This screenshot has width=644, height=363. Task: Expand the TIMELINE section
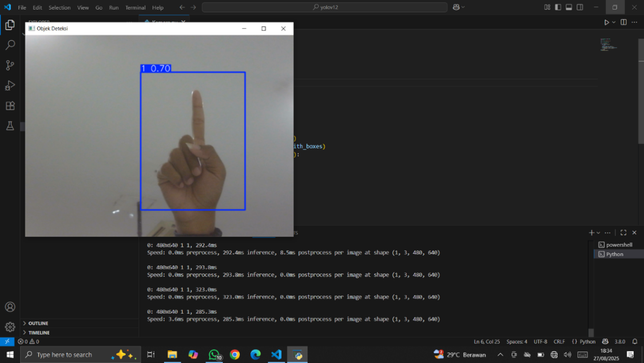pyautogui.click(x=39, y=333)
